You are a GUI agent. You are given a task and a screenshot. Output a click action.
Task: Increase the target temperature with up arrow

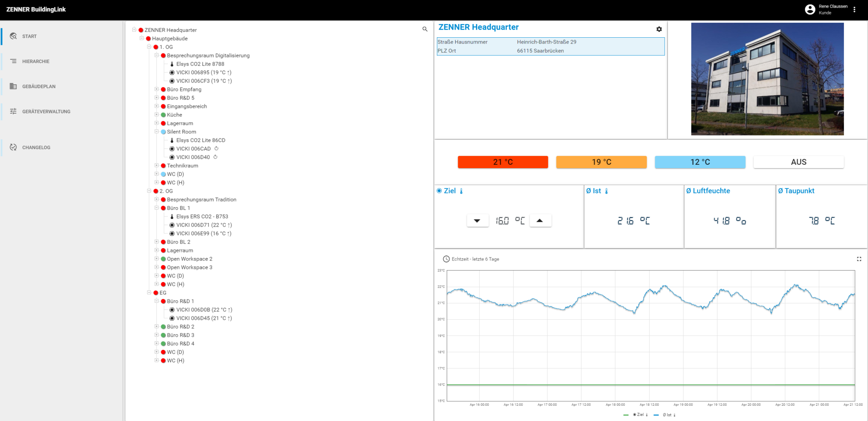(540, 221)
